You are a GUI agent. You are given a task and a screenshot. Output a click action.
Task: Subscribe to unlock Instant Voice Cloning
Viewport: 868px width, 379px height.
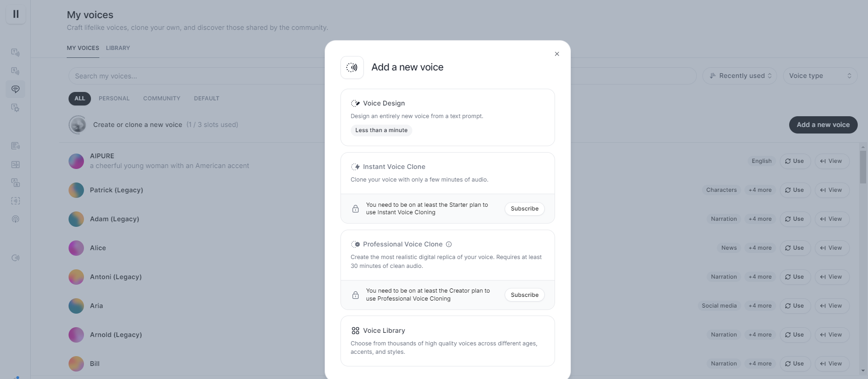click(x=524, y=209)
